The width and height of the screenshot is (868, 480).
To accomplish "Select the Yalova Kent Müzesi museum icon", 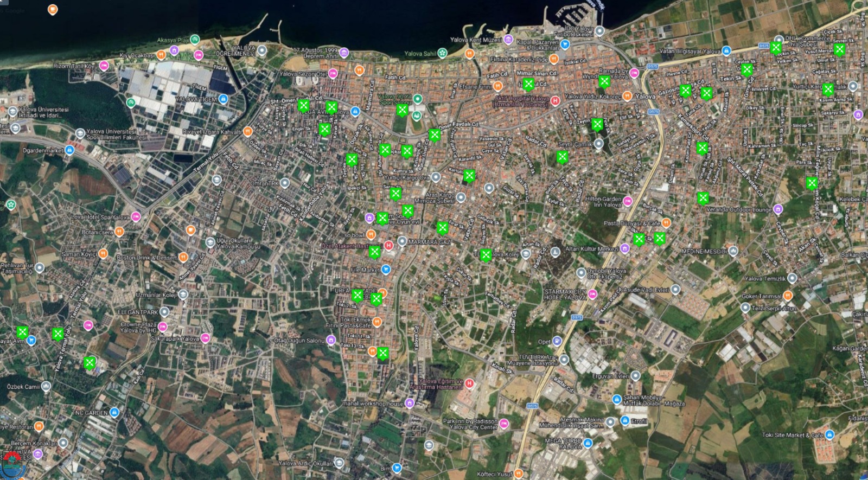I will 508,40.
